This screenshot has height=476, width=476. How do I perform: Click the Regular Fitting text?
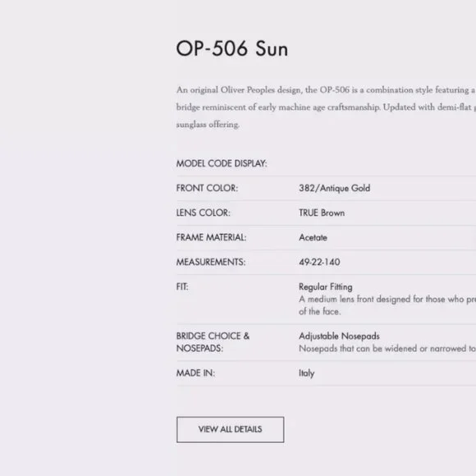(x=326, y=286)
